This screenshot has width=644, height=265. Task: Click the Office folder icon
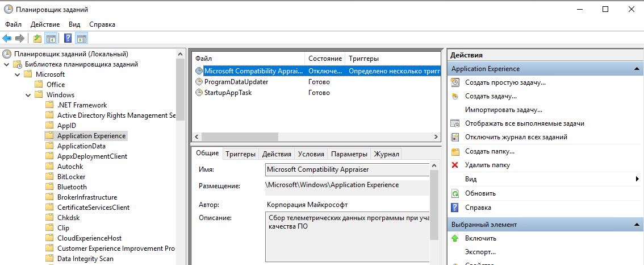point(39,84)
